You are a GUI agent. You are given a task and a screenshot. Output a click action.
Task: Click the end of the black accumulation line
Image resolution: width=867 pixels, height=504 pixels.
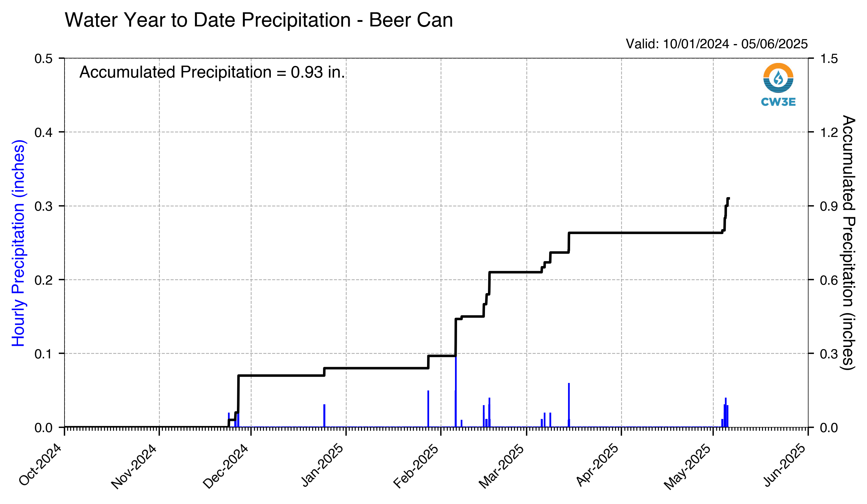(729, 198)
